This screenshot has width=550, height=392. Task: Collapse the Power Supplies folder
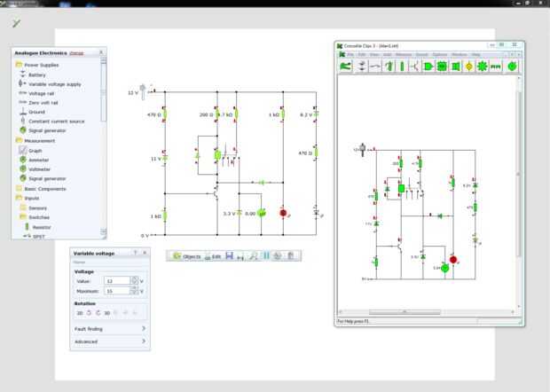[19, 65]
